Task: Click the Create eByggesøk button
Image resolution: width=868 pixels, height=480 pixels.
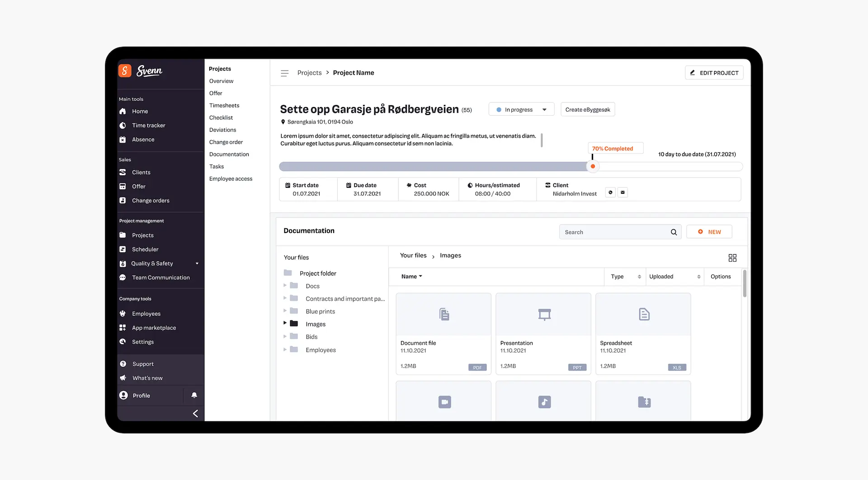Action: click(587, 109)
